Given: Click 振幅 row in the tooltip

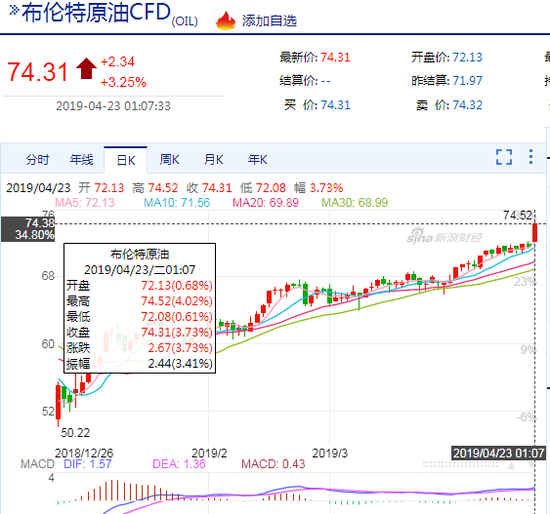Looking at the screenshot, I should [x=140, y=364].
